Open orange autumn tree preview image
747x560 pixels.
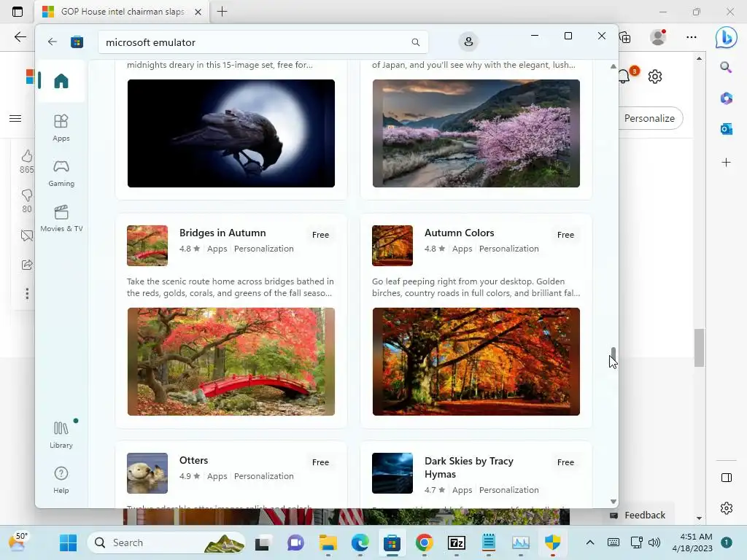[476, 362]
